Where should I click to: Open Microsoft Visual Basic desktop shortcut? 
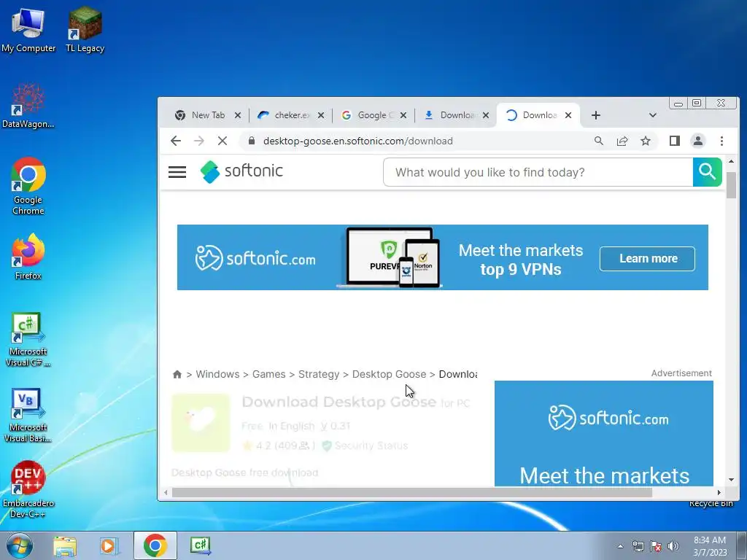[x=28, y=415]
